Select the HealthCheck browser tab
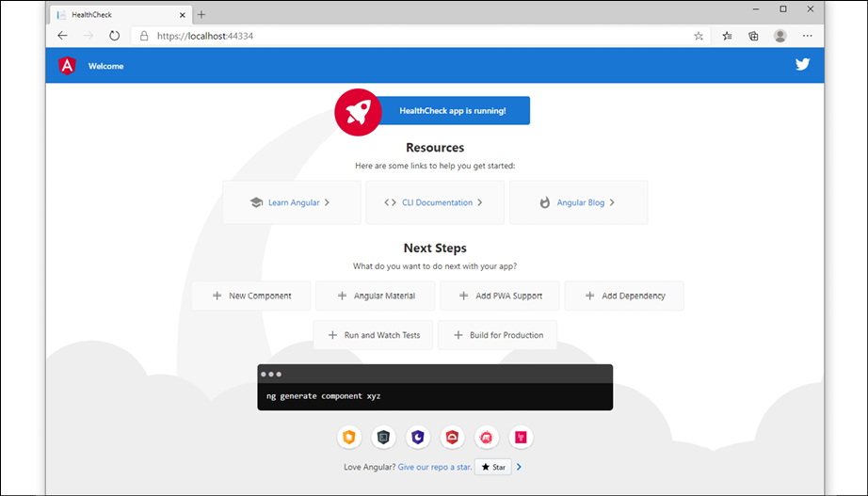 [x=121, y=15]
